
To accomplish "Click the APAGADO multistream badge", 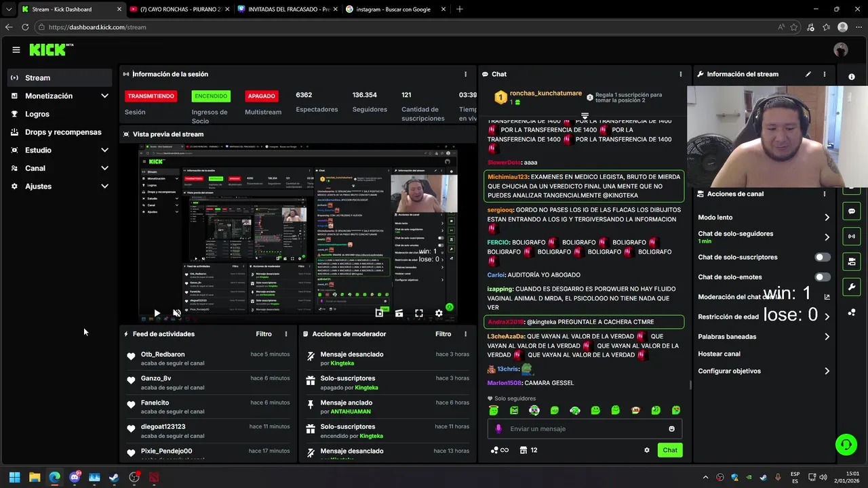I will click(x=261, y=96).
